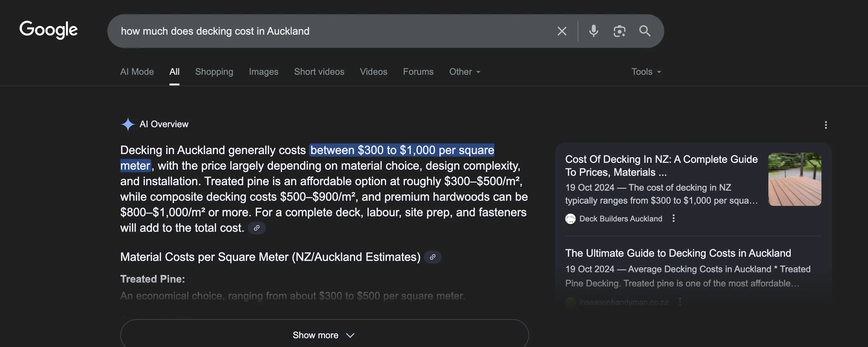Image resolution: width=868 pixels, height=347 pixels.
Task: Click the wooden deck thumbnail image
Action: tap(794, 179)
